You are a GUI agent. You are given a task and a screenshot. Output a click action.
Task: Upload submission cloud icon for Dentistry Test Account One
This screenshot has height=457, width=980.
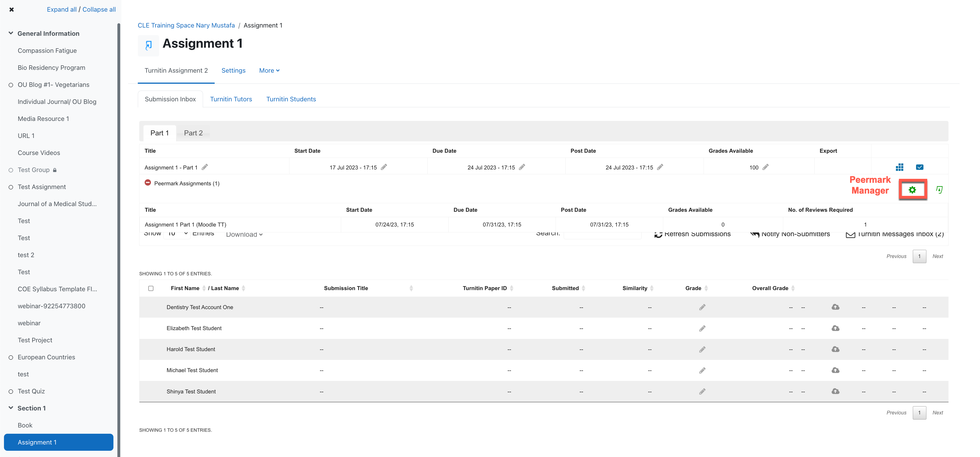[835, 307]
